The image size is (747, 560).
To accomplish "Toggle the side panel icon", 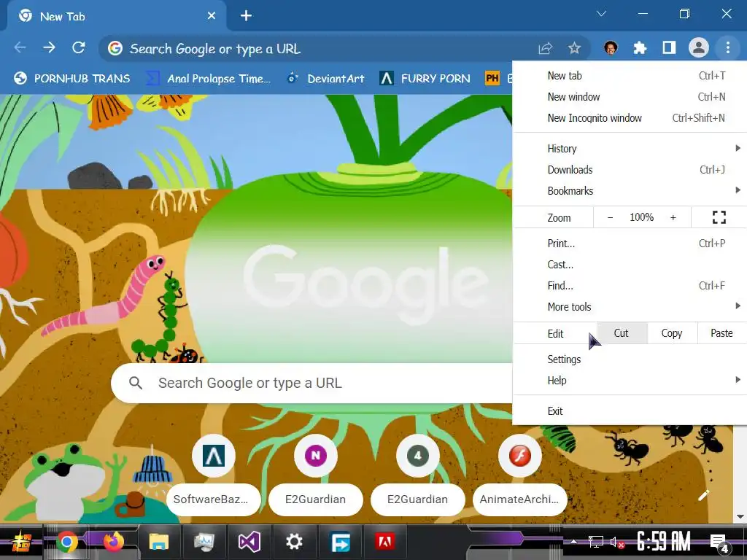I will [x=669, y=47].
